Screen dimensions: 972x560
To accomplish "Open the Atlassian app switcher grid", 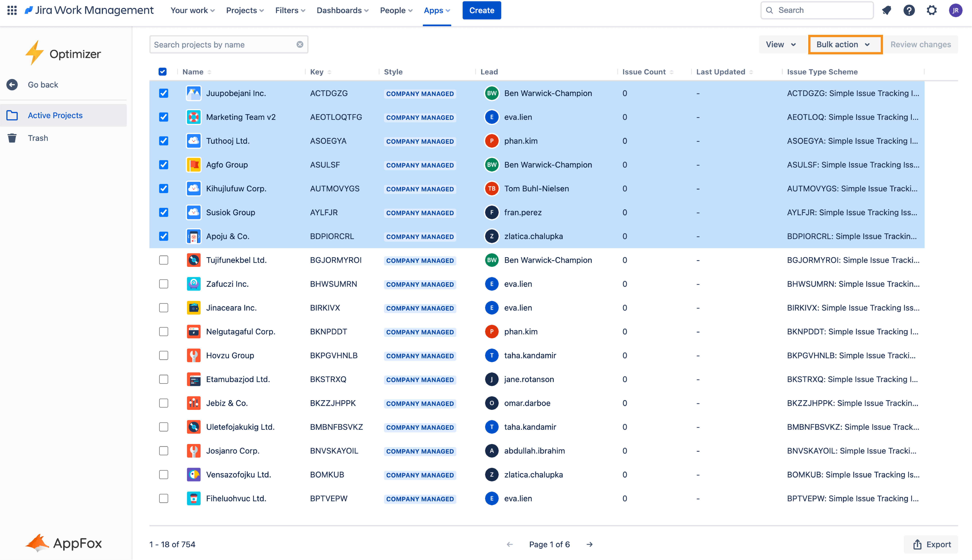I will coord(11,10).
